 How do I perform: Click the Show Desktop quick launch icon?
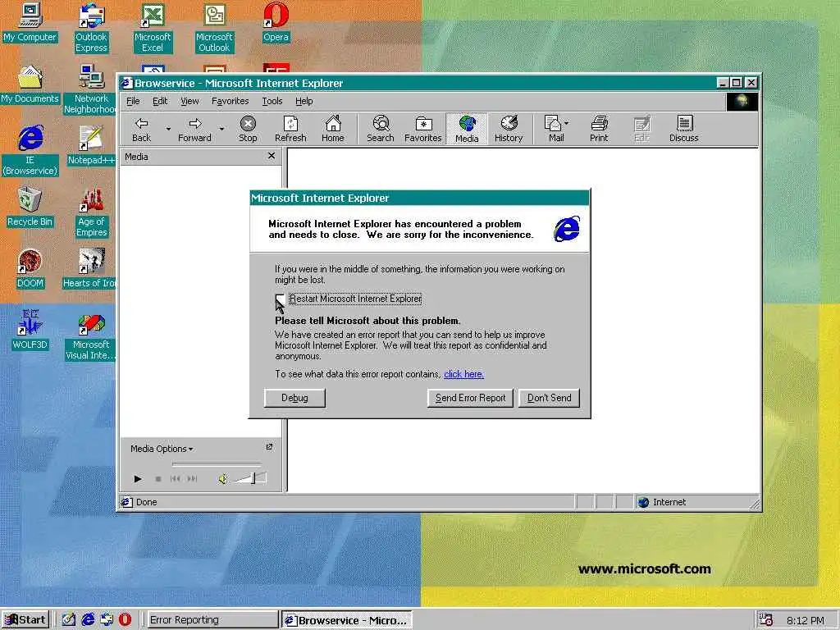(x=69, y=620)
